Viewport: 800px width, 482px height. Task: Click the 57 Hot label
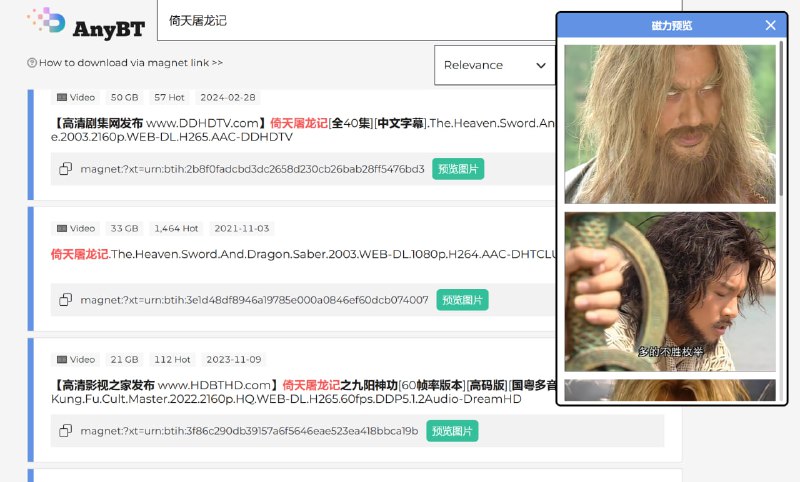(x=169, y=97)
